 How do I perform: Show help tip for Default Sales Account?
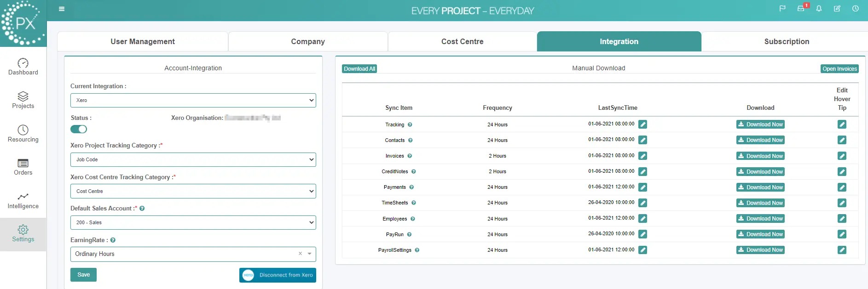click(142, 209)
